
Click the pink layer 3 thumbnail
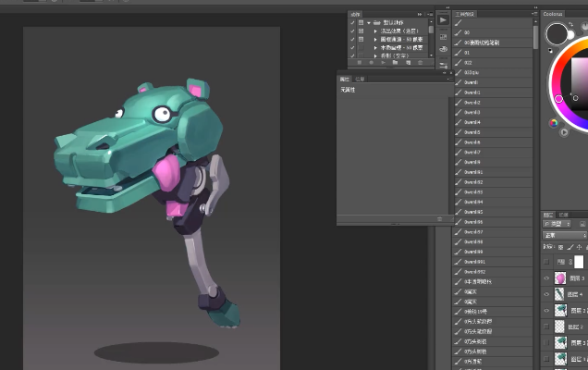[x=560, y=277]
